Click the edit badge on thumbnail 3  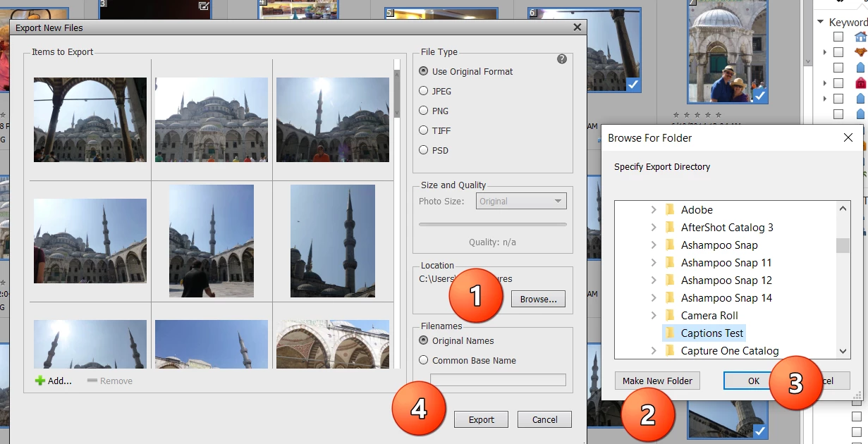pyautogui.click(x=204, y=6)
